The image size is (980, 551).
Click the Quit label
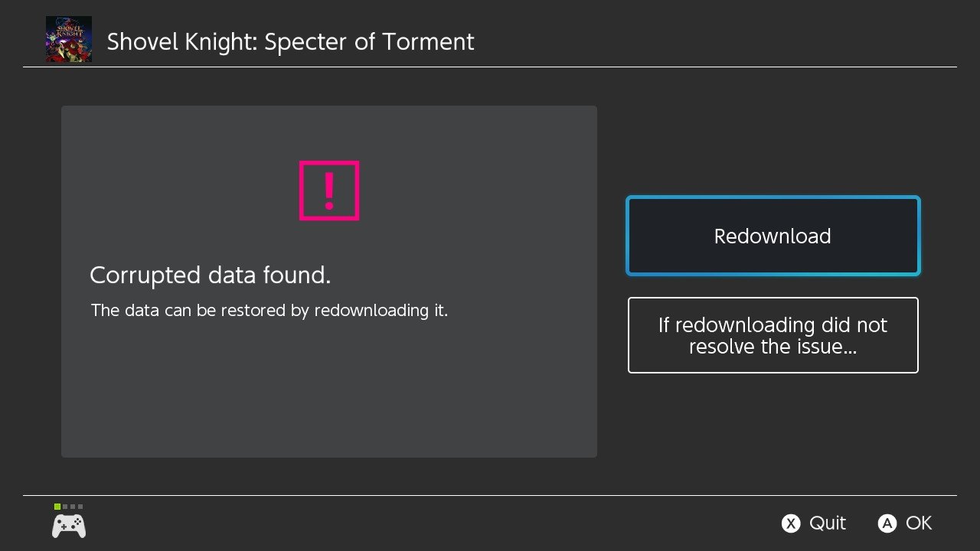point(828,523)
